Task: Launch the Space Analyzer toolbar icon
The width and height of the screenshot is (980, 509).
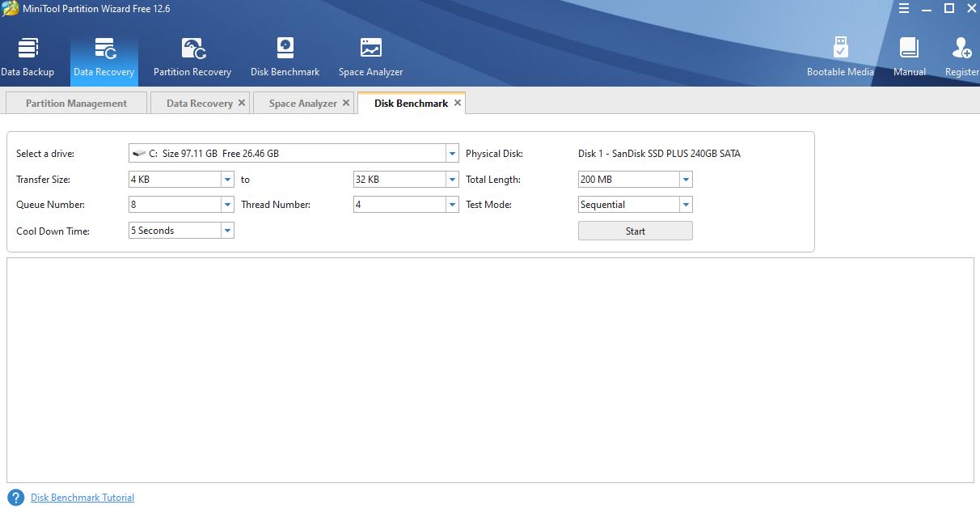Action: click(370, 49)
